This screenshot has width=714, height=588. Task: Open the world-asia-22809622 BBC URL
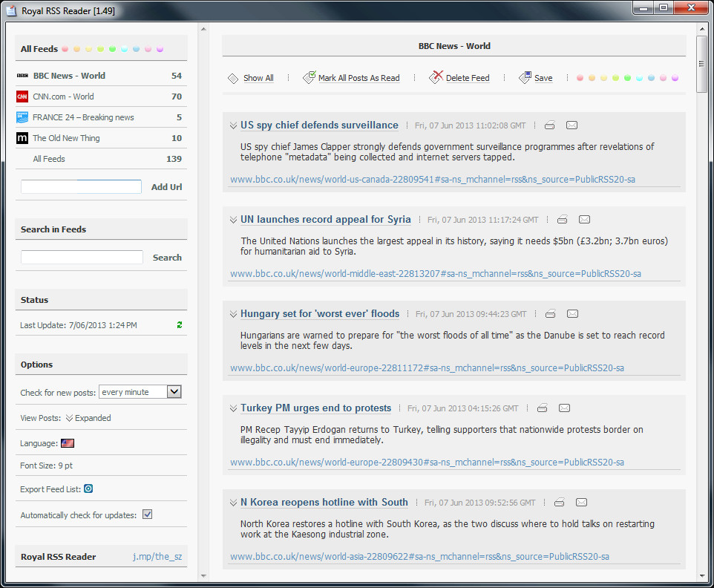[419, 557]
